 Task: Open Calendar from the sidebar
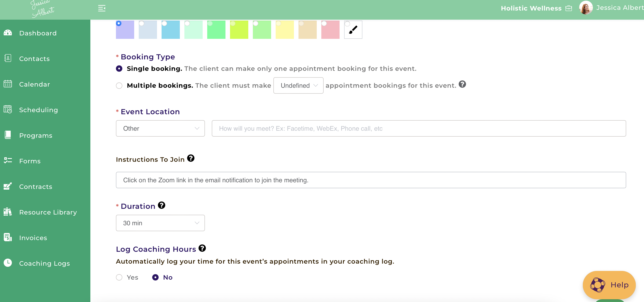(x=34, y=84)
